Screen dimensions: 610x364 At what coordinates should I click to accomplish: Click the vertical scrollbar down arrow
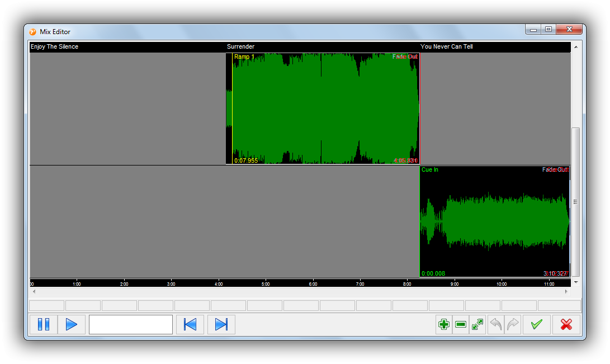click(x=576, y=282)
